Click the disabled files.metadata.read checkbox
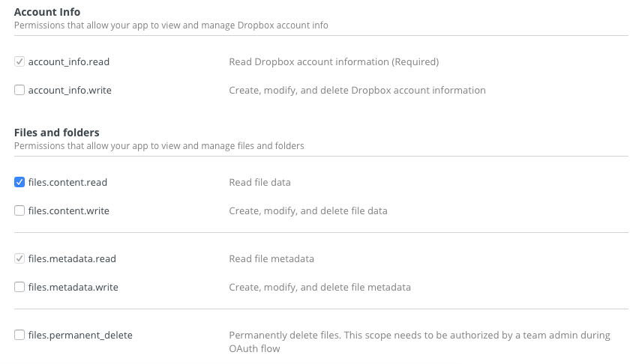This screenshot has width=630, height=364. pyautogui.click(x=19, y=259)
